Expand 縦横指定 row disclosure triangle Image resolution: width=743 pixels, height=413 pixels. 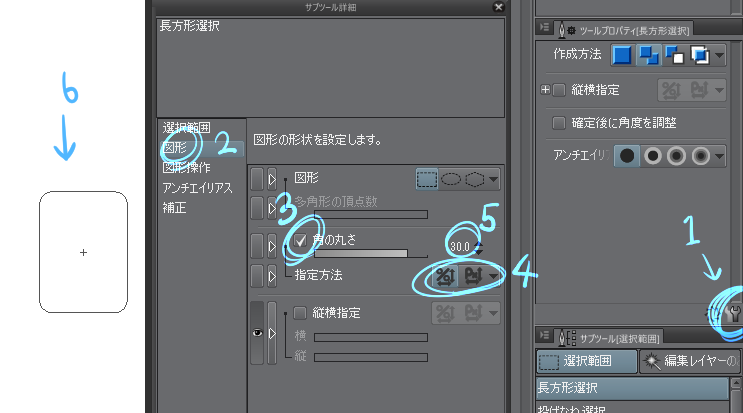pos(272,333)
